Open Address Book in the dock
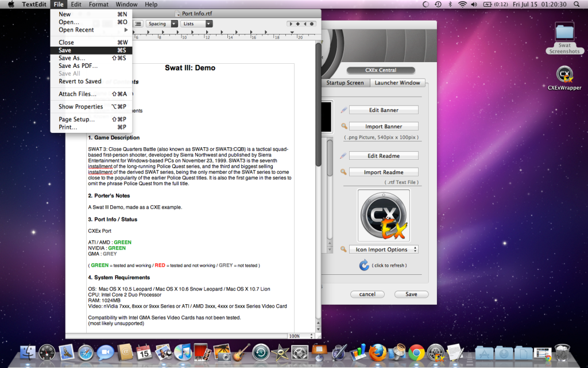This screenshot has width=588, height=368. (x=125, y=352)
